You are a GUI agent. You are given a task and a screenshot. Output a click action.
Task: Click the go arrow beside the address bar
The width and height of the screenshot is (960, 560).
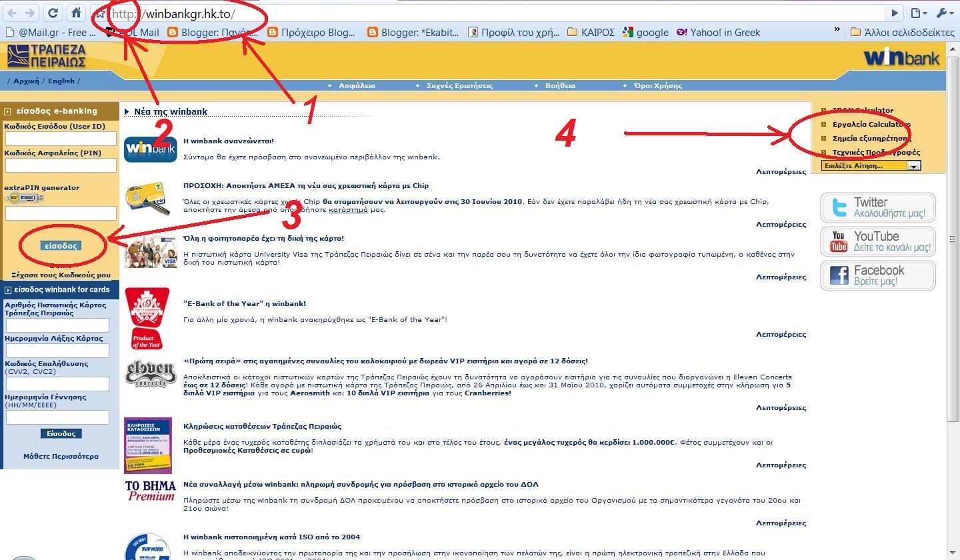coord(895,13)
